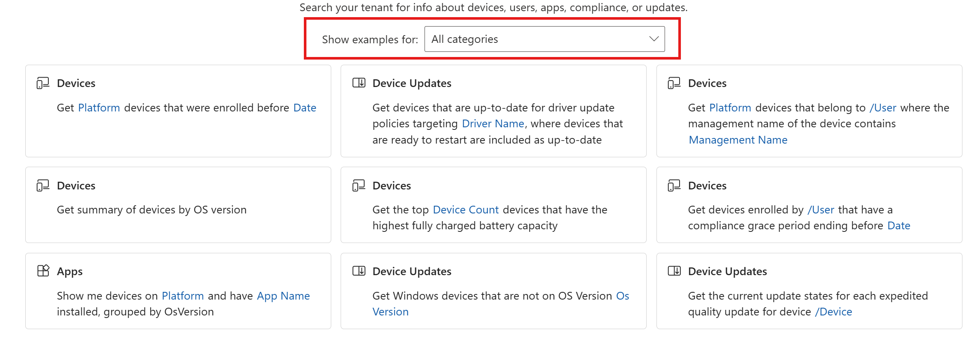Image resolution: width=980 pixels, height=342 pixels.
Task: Click the /Device placeholder link
Action: [833, 312]
